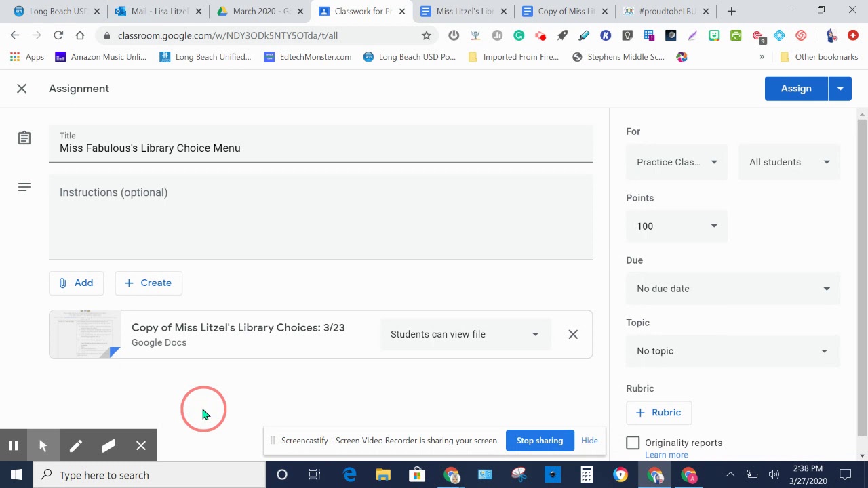The image size is (868, 488).
Task: Change Students can view file permission
Action: (x=465, y=334)
